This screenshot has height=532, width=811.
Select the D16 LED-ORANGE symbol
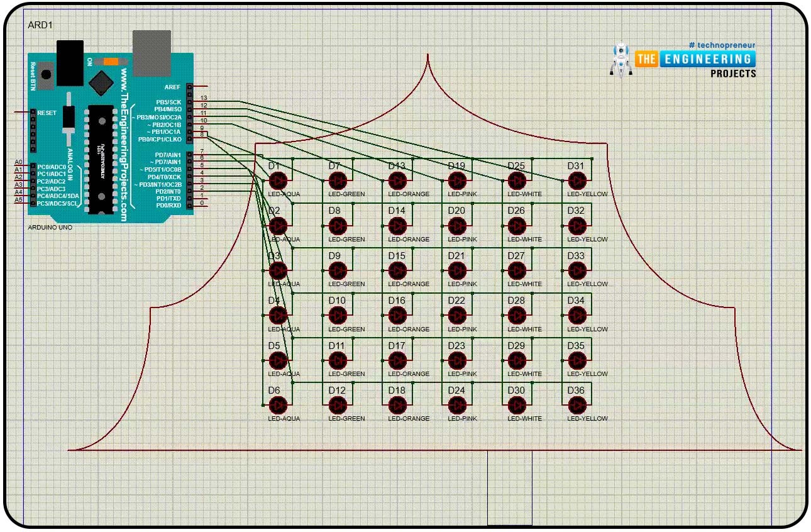click(397, 316)
